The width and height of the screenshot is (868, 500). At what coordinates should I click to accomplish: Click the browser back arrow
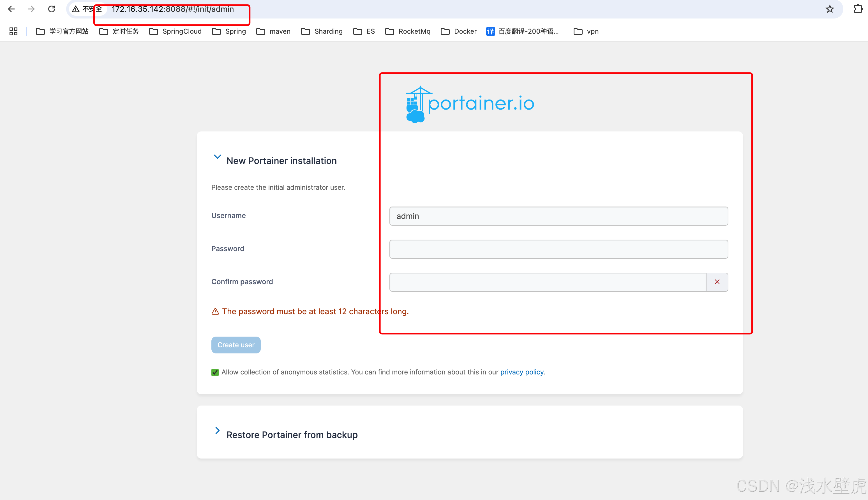11,9
